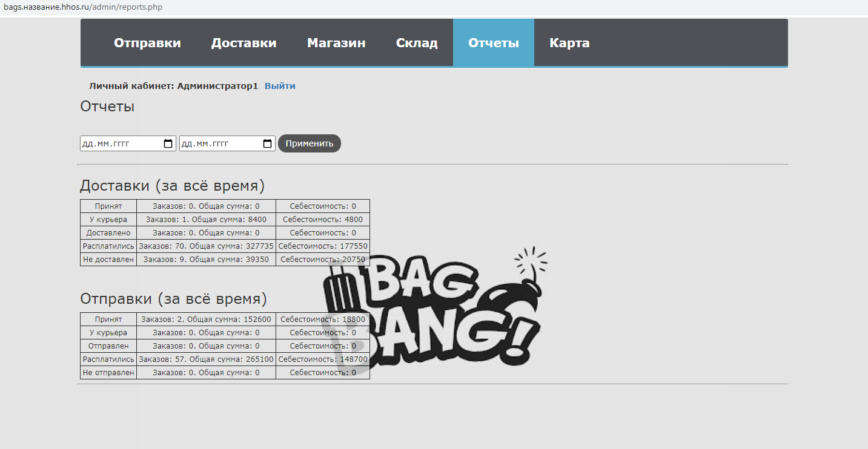The height and width of the screenshot is (449, 868).
Task: Click cell "Себестоимость: 177550"
Action: (x=323, y=246)
